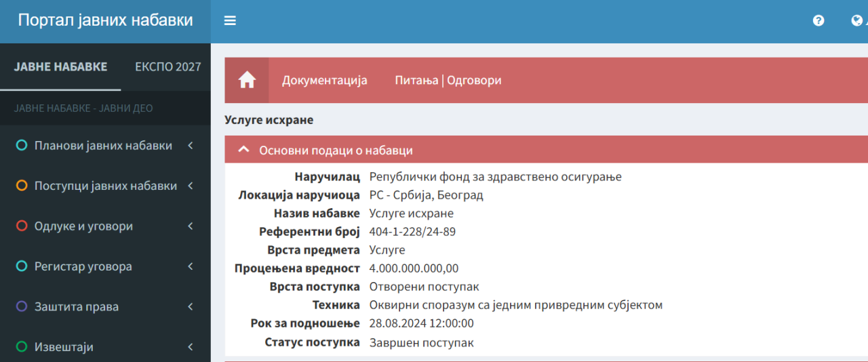Image resolution: width=868 pixels, height=362 pixels.
Task: Expand Заштита права arrow
Action: point(191,306)
